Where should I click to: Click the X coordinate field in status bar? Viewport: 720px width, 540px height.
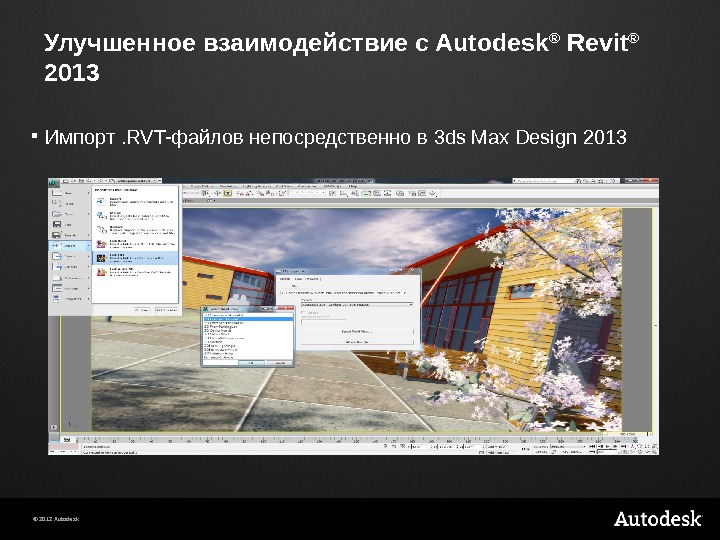pyautogui.click(x=421, y=446)
